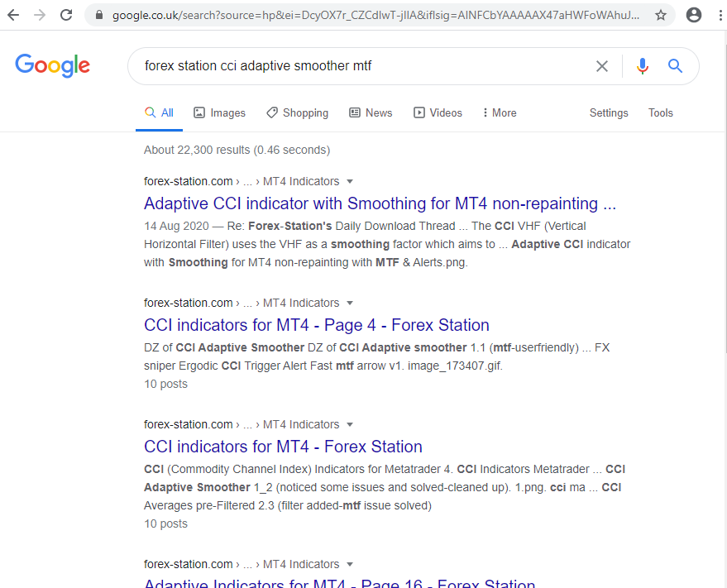Image resolution: width=727 pixels, height=588 pixels.
Task: Reload the page with refresh icon
Action: click(66, 15)
